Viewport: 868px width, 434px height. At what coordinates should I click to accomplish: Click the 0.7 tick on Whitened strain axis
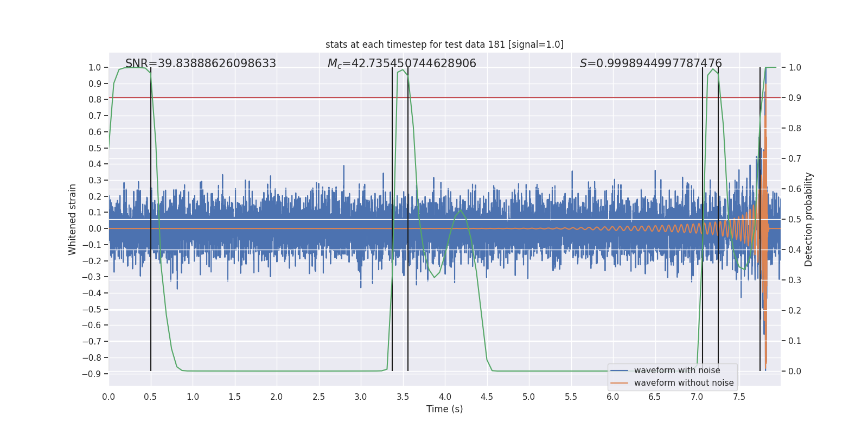(x=95, y=116)
